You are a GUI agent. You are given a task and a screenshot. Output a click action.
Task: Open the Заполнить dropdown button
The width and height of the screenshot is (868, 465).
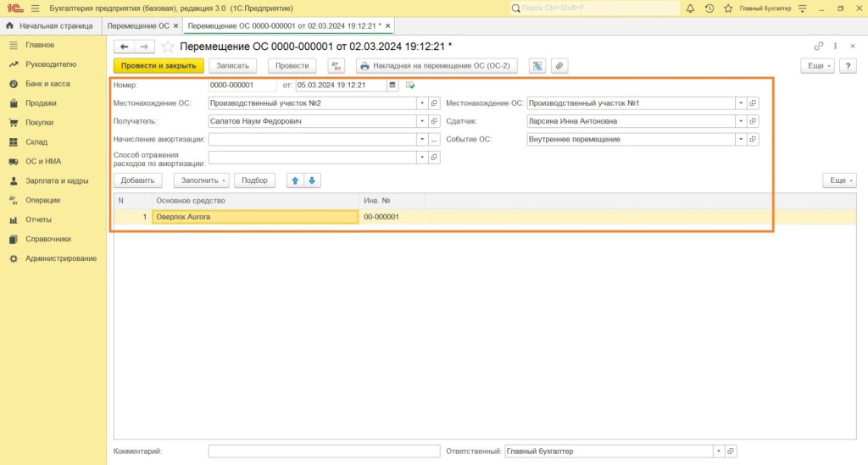coord(201,180)
